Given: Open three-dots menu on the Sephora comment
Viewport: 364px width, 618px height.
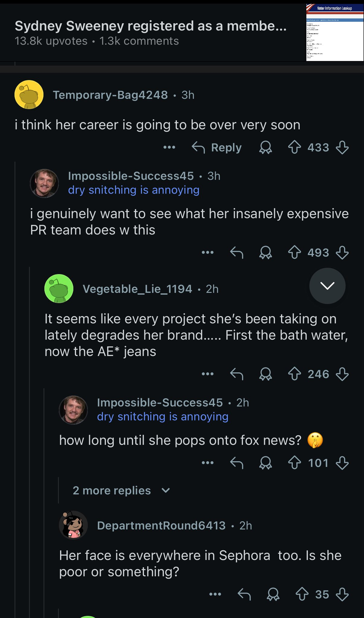Looking at the screenshot, I should coord(215,594).
